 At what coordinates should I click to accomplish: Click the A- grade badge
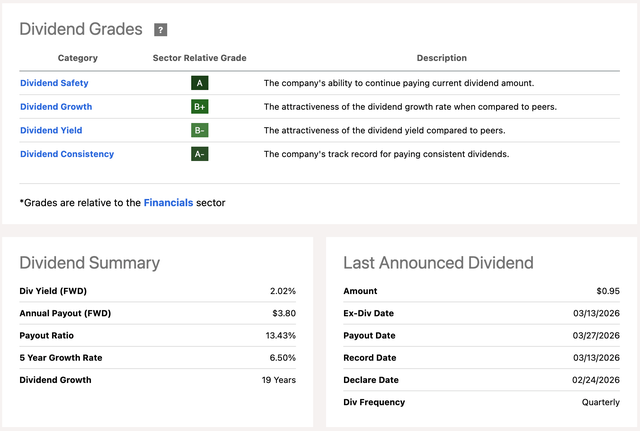(x=200, y=154)
